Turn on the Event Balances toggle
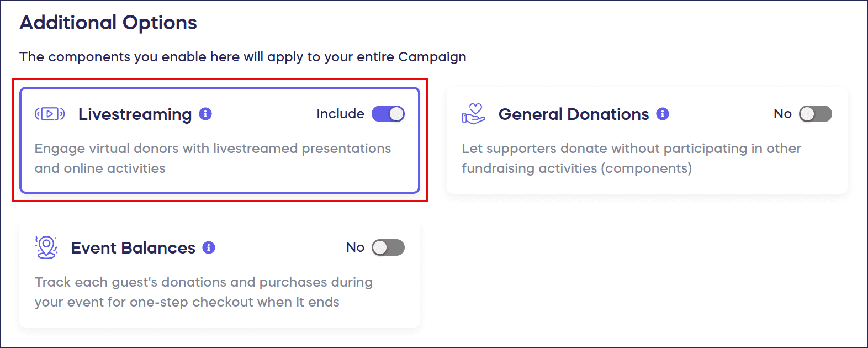 388,247
